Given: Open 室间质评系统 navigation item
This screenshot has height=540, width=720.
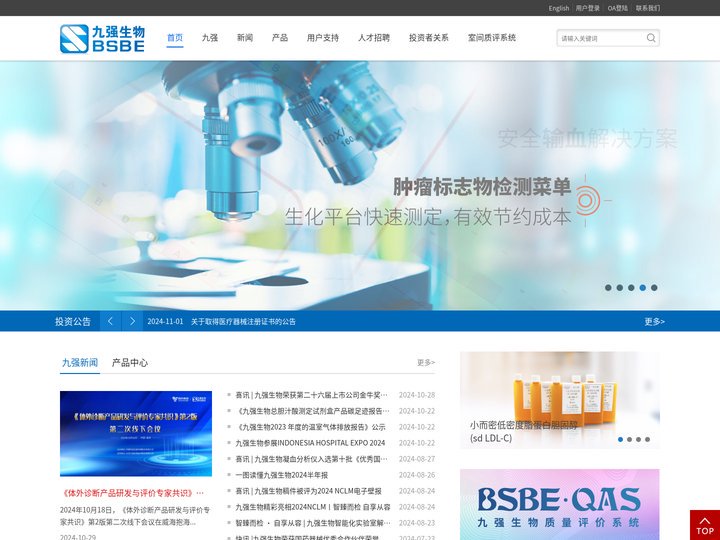Looking at the screenshot, I should (x=492, y=38).
